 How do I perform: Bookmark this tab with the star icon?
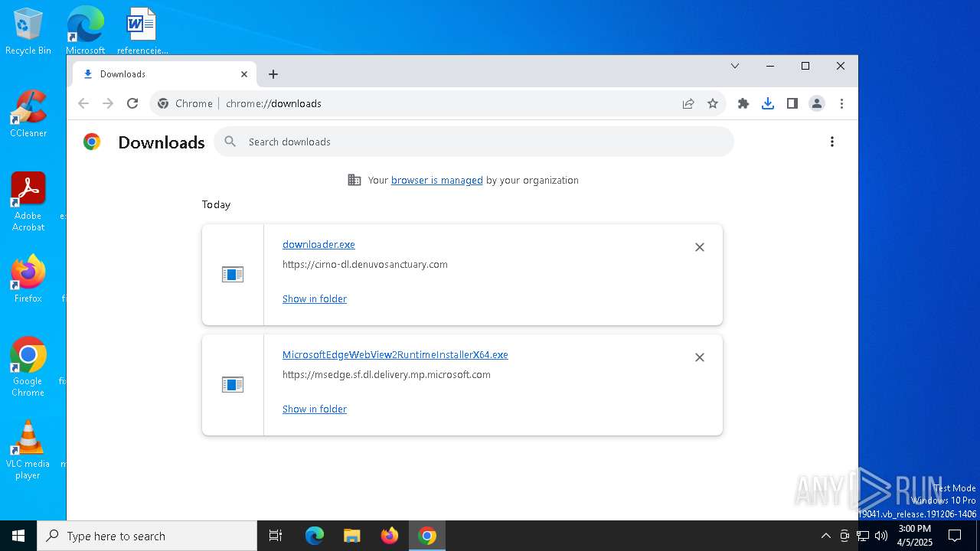click(713, 103)
